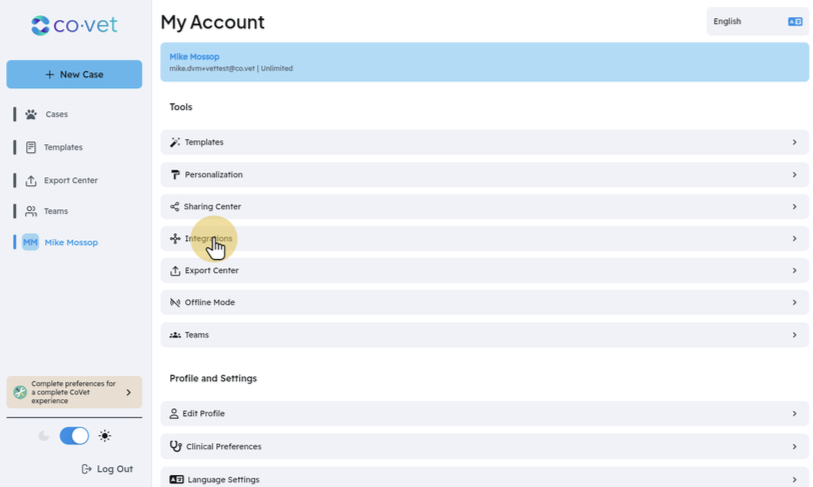The height and width of the screenshot is (487, 813).
Task: Click the Offline Mode no-signal icon
Action: coord(175,302)
